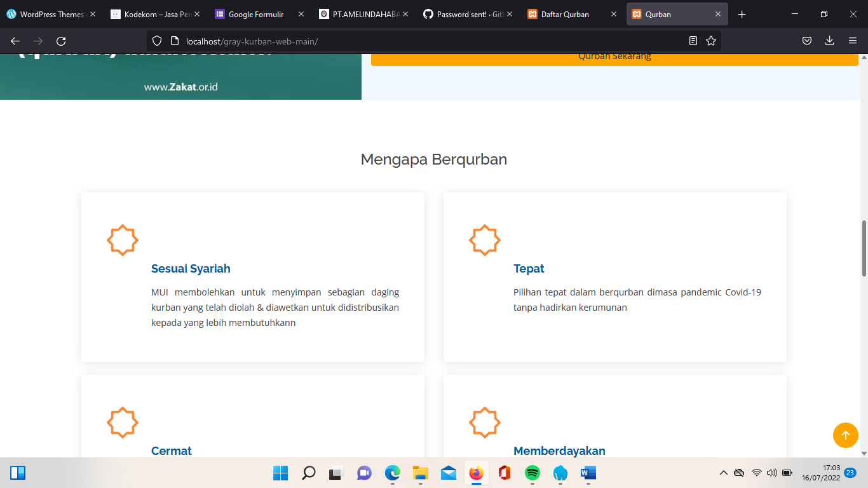
Task: Expand the system tray hidden icons chevron
Action: (723, 473)
